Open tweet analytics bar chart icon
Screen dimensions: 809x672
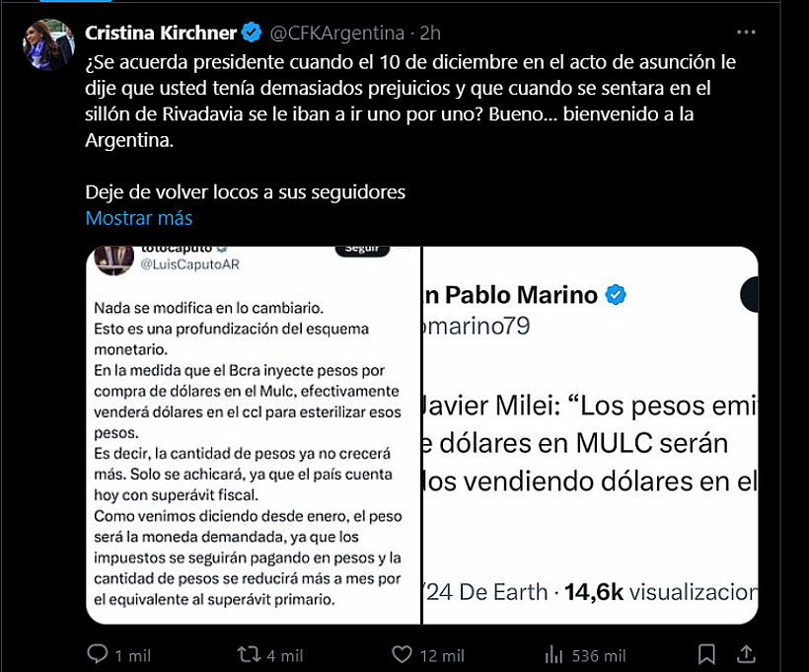[x=553, y=655]
